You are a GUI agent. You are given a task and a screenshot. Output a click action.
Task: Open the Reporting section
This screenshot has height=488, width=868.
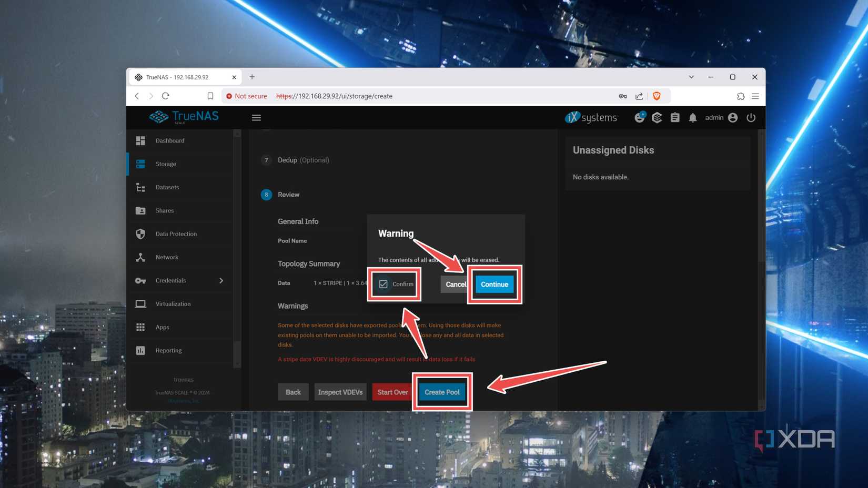coord(168,350)
